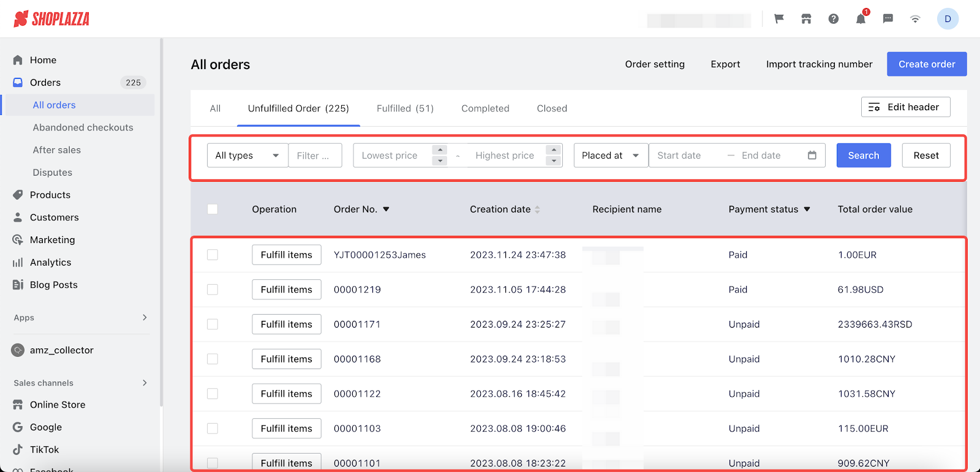Select the Unfulfilled Order (225) tab
This screenshot has height=472, width=980.
(x=298, y=108)
